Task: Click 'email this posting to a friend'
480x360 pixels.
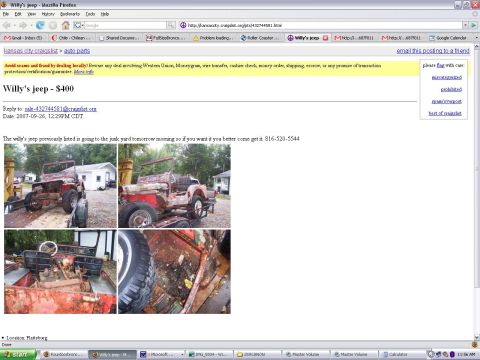Action: [433, 50]
